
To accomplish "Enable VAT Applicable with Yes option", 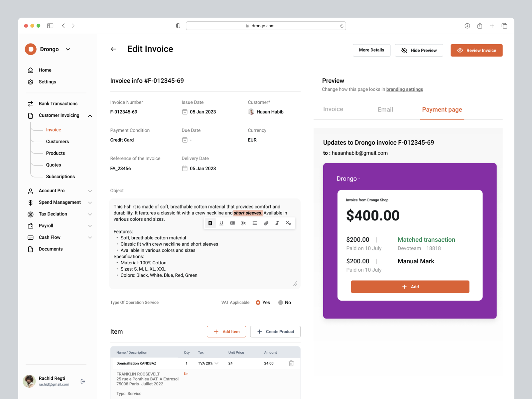I will click(258, 302).
